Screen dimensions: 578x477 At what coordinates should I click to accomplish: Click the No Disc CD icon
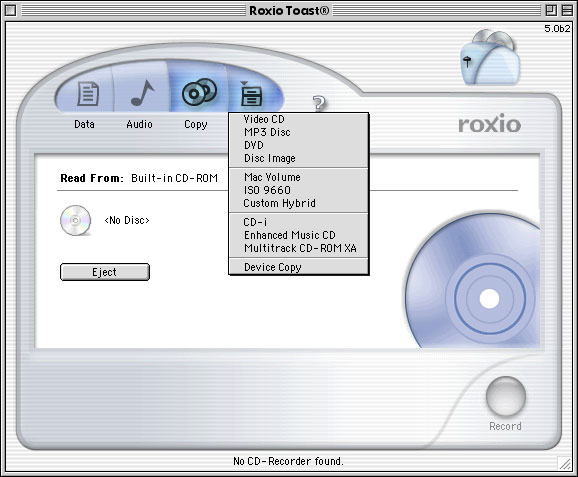[x=76, y=220]
